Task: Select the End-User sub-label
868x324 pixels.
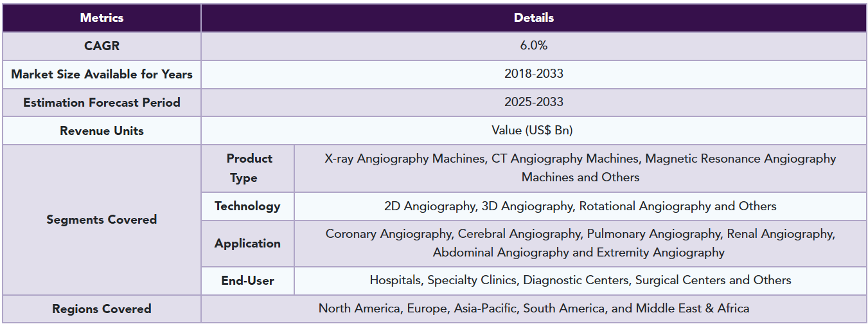Action: [247, 281]
